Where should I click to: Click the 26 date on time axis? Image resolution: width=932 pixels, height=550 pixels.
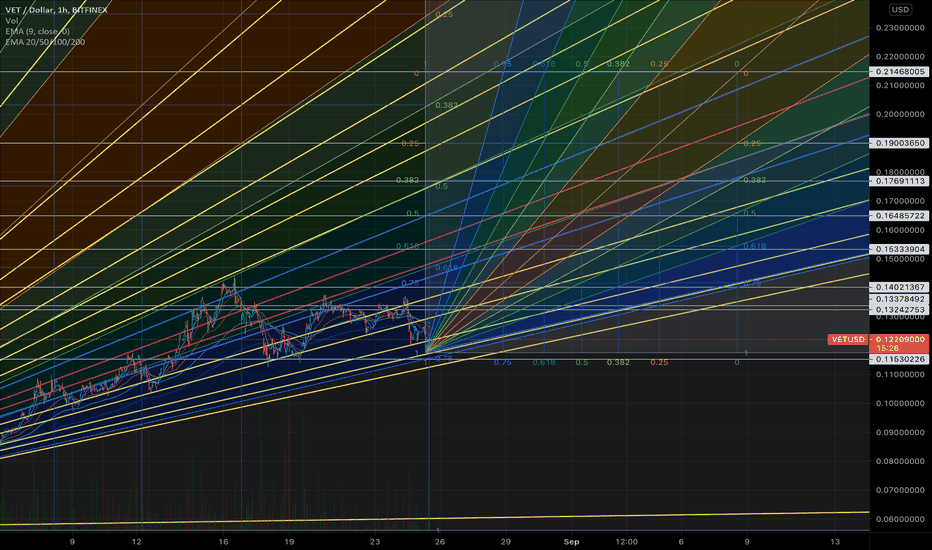439,542
